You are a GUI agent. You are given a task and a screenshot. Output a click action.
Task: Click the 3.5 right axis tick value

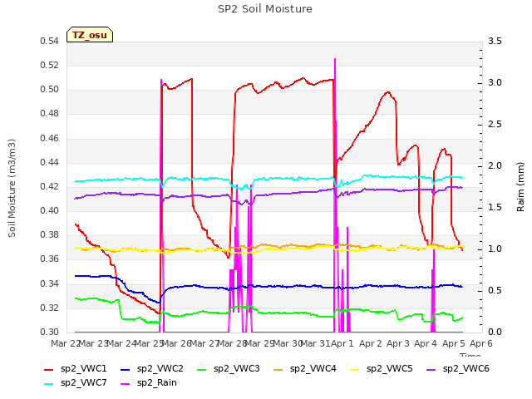pyautogui.click(x=495, y=42)
